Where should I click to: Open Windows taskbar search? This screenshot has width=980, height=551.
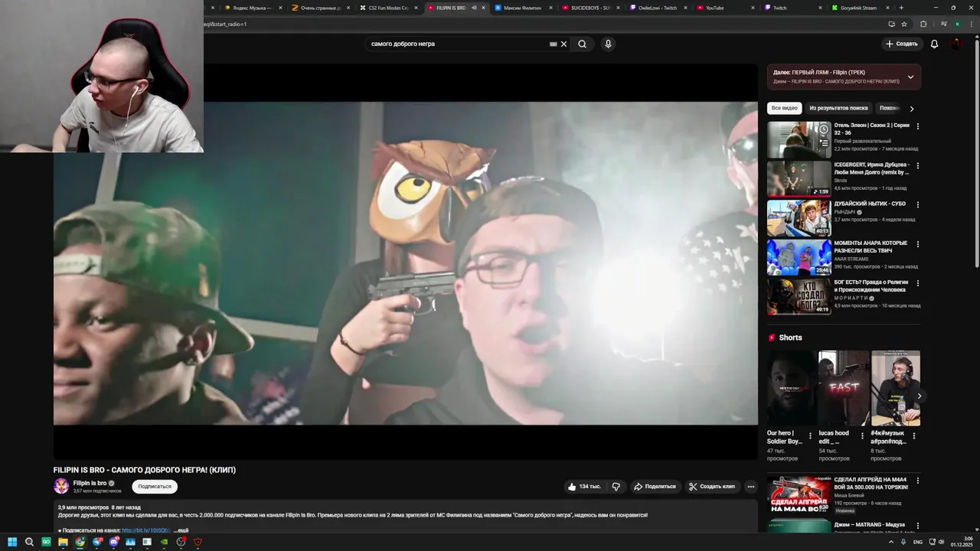[x=29, y=542]
